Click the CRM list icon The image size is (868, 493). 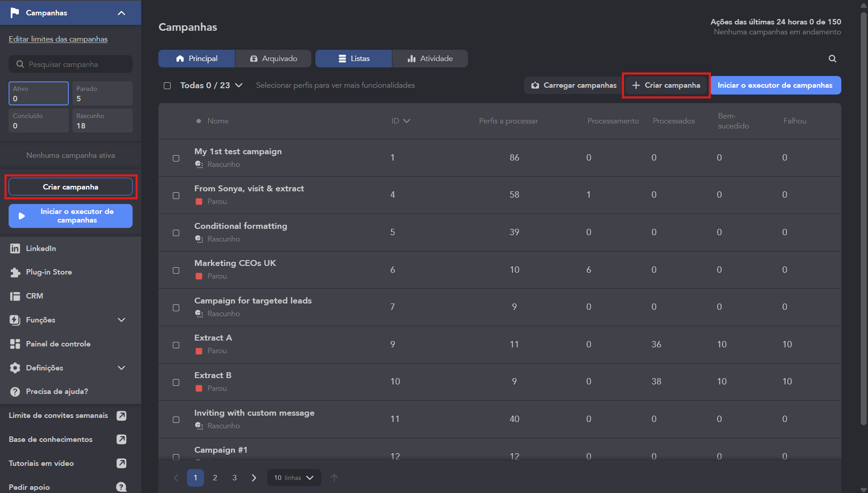tap(15, 296)
